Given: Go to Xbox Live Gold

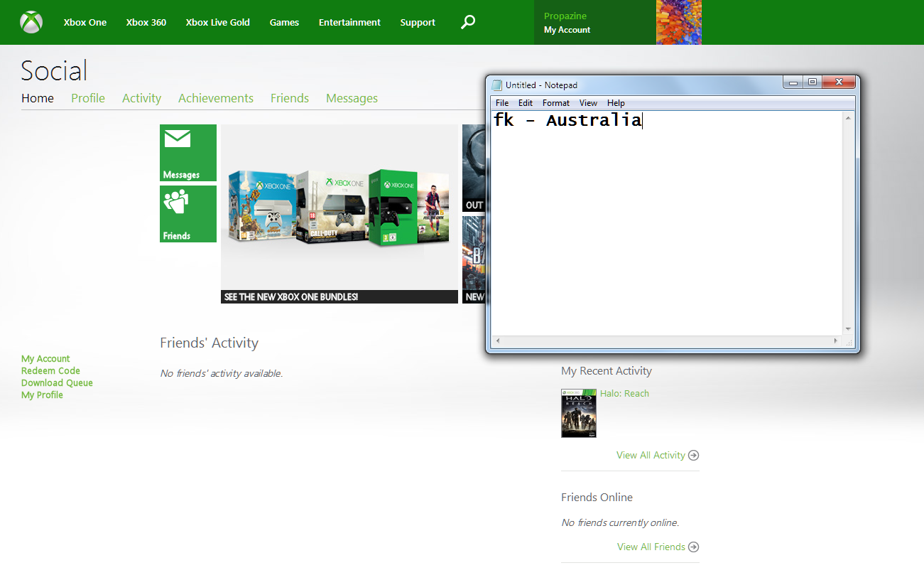Looking at the screenshot, I should tap(218, 22).
